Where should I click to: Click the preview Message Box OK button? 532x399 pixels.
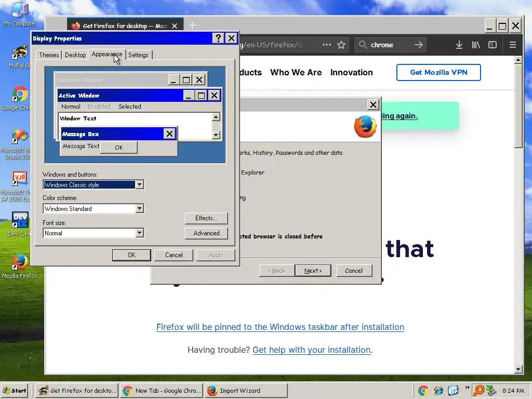[x=119, y=148]
